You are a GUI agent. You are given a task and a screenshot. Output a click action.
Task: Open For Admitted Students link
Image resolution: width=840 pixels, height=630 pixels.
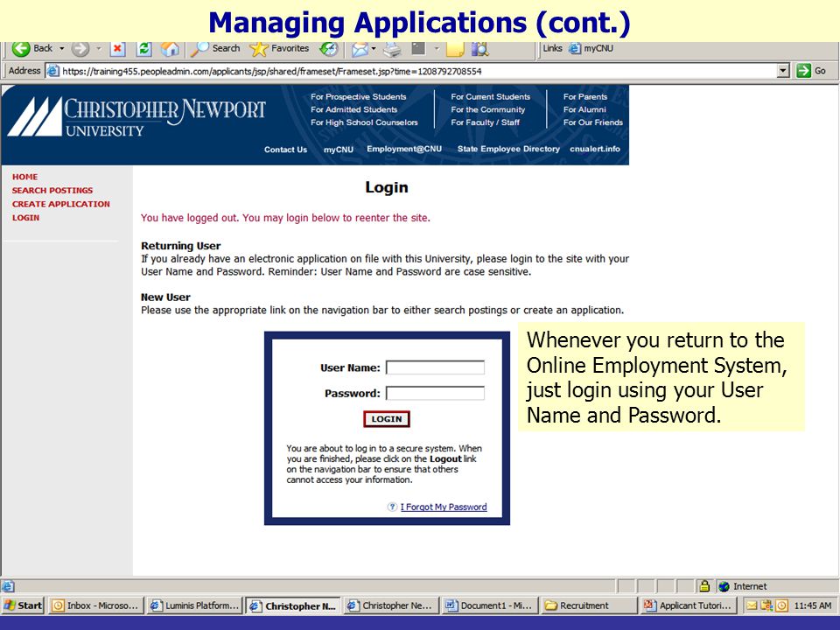point(354,110)
